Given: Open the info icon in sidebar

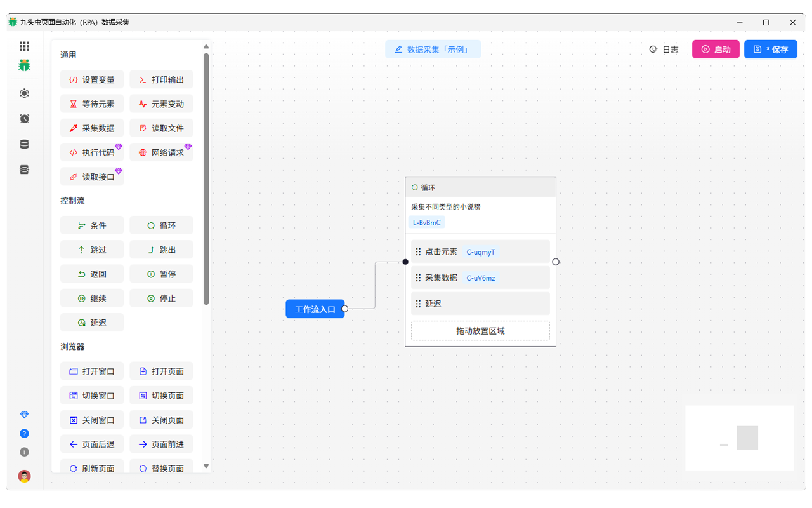Looking at the screenshot, I should pyautogui.click(x=24, y=452).
